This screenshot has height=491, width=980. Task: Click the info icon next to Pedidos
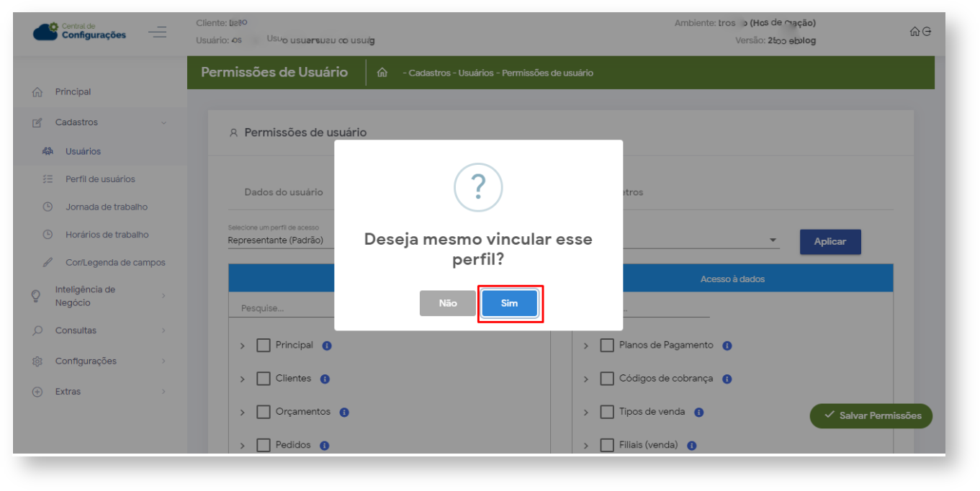pyautogui.click(x=324, y=446)
